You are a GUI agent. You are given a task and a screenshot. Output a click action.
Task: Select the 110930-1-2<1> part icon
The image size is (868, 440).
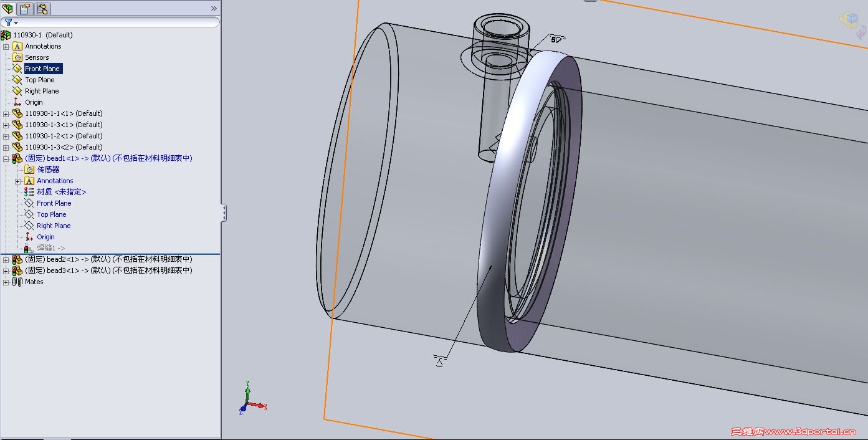17,136
